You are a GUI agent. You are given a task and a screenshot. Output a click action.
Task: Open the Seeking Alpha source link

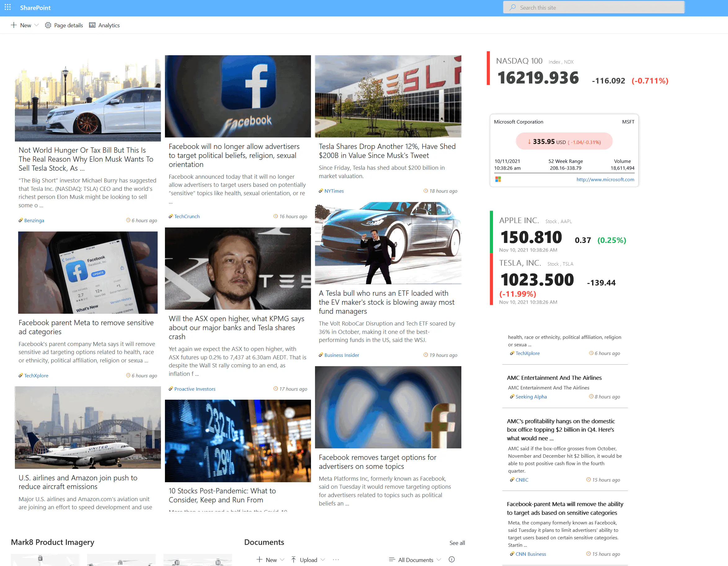[531, 397]
